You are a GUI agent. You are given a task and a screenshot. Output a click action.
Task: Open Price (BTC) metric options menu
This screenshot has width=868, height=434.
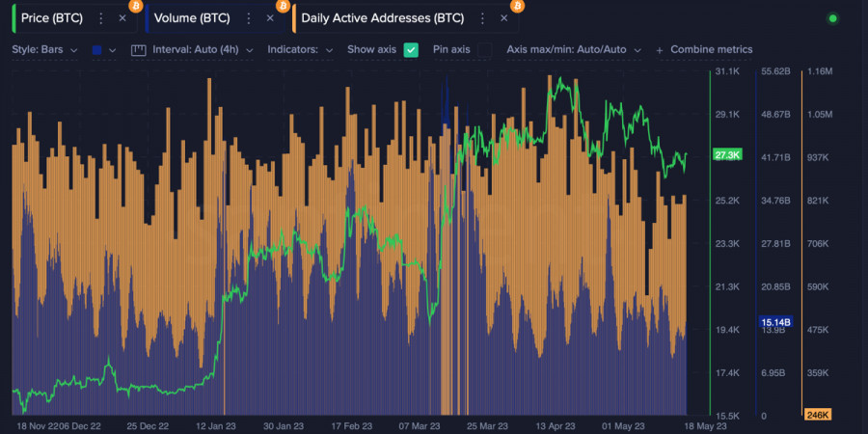pyautogui.click(x=100, y=18)
